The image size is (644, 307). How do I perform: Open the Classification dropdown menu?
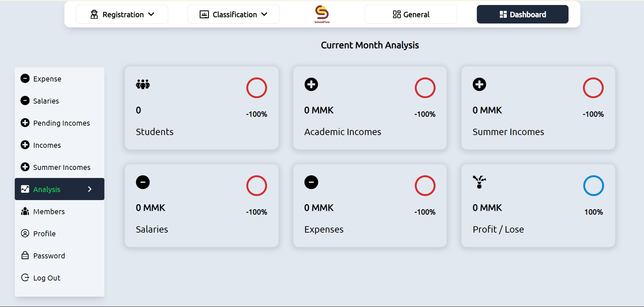234,14
